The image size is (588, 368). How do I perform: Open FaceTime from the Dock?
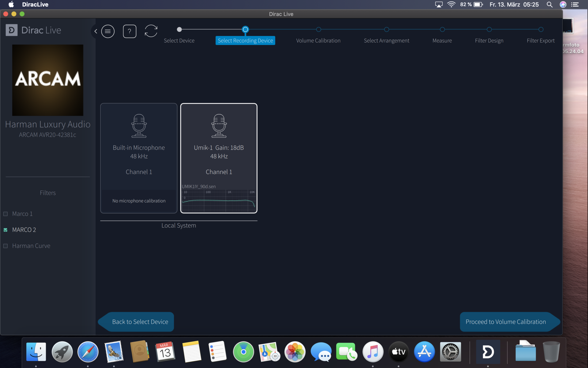pyautogui.click(x=347, y=352)
